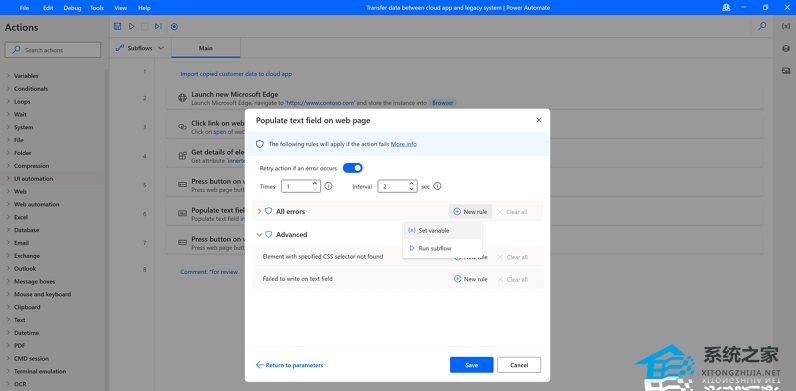
Task: Increase the Times retry count stepper
Action: pos(315,183)
